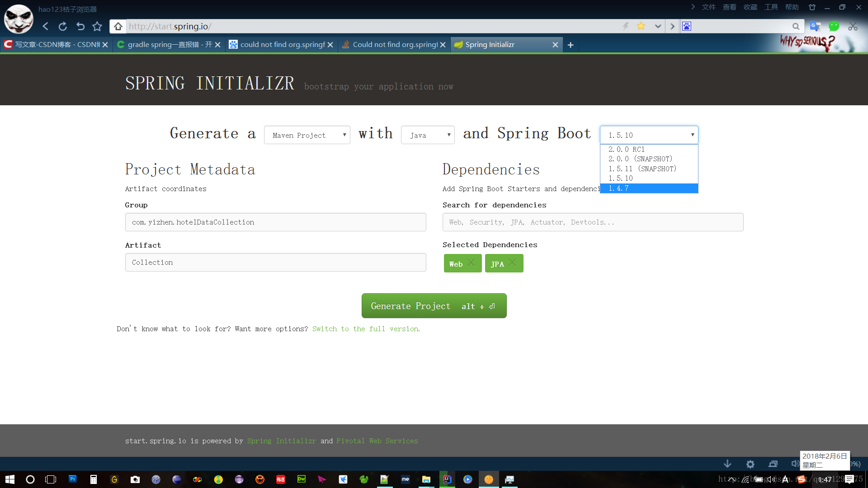Click the forward go arrow beside address bar
Viewport: 868px width, 488px height.
(672, 26)
